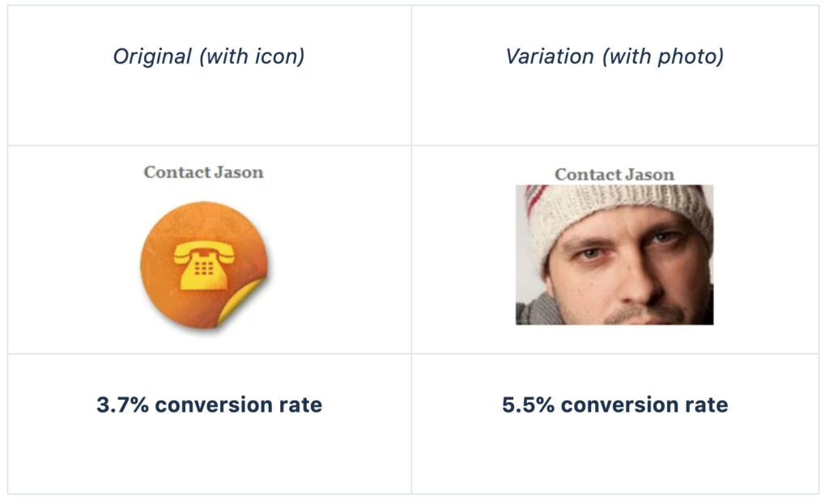Select the word 'Variation' in the right header

click(550, 57)
